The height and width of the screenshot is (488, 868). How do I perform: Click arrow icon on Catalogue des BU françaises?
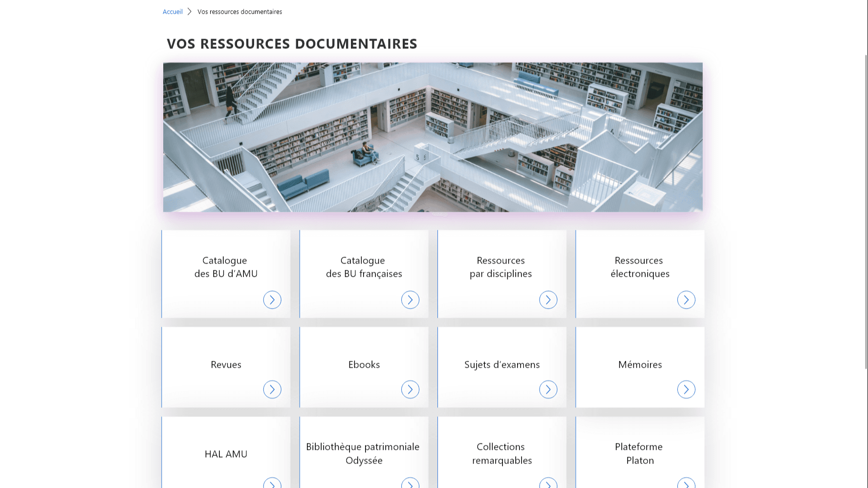[x=410, y=300]
